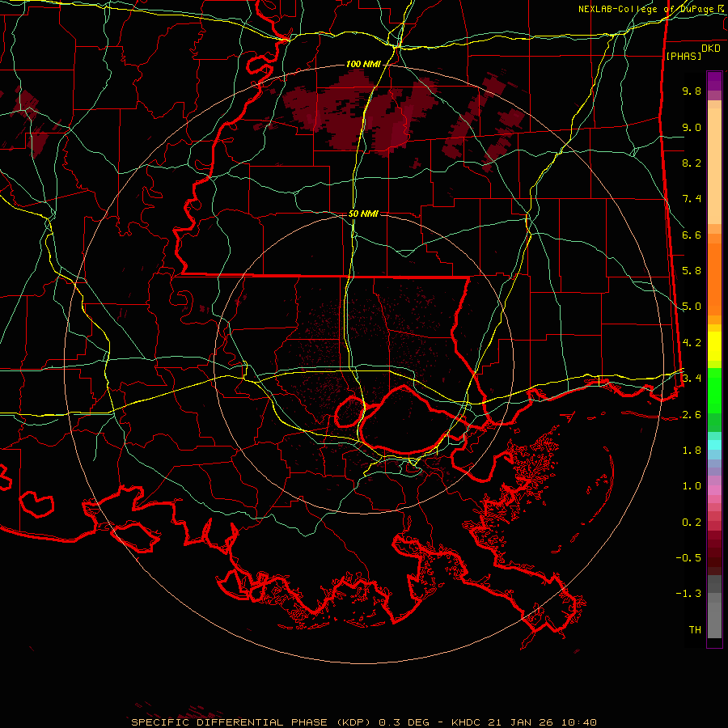Click the [PHAS] units label
The width and height of the screenshot is (728, 728).
point(684,57)
